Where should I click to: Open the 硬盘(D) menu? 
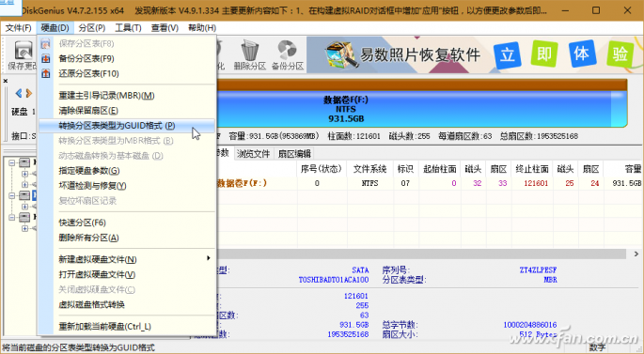(x=55, y=28)
